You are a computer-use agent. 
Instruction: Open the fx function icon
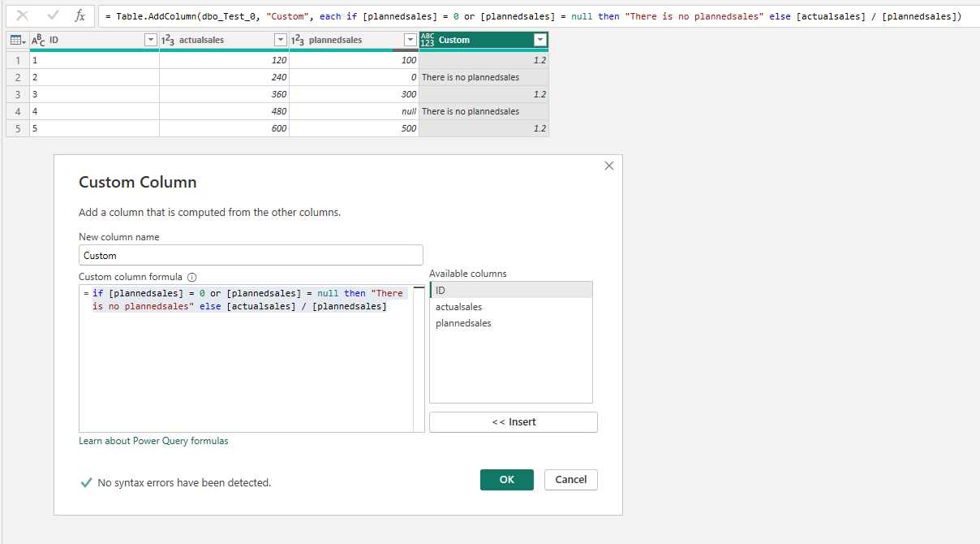click(x=80, y=15)
